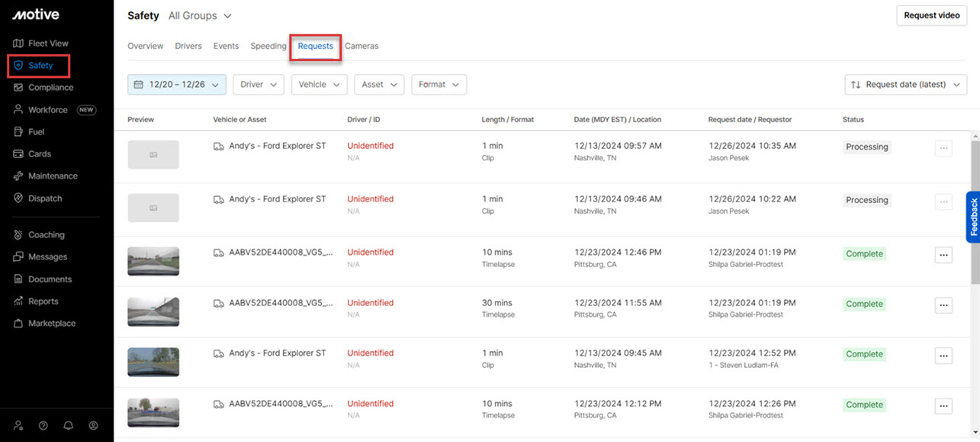Open the Driver filter dropdown
The width and height of the screenshot is (980, 442).
tap(258, 85)
